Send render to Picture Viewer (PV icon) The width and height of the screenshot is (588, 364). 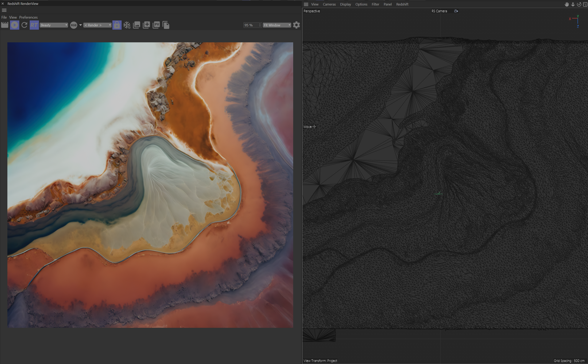[156, 25]
